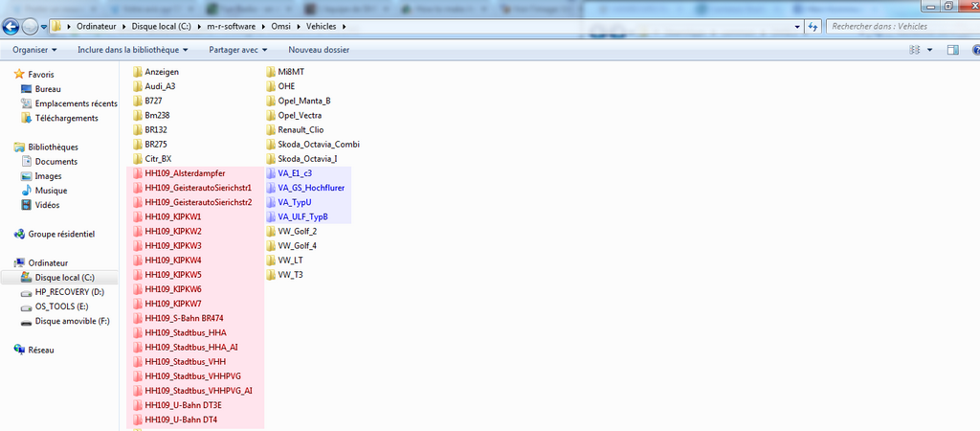Screen dimensions: 980x431
Task: Click the HH109_Alsterdampfer folder icon
Action: 138,172
